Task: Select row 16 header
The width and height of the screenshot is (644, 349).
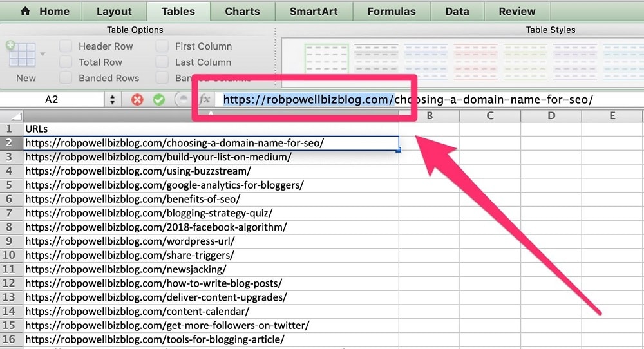Action: click(11, 339)
